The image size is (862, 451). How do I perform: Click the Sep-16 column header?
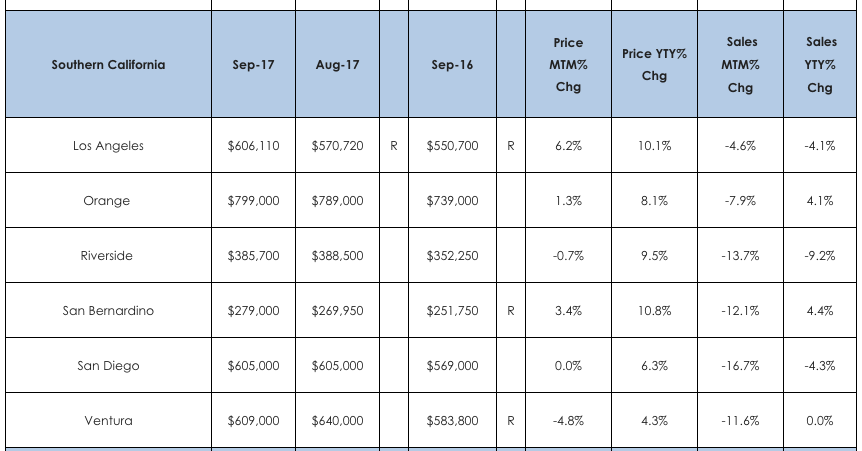pos(452,65)
